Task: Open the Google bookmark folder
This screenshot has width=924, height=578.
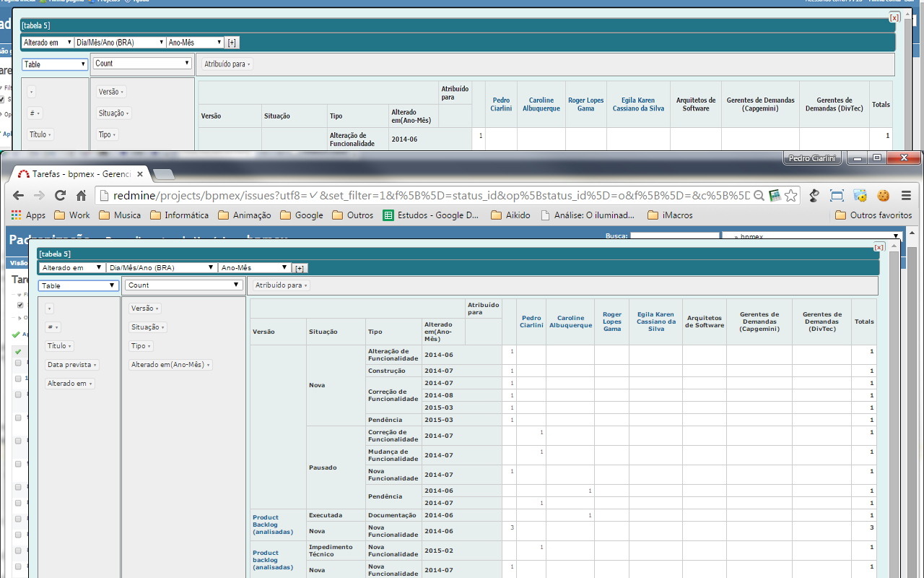Action: (x=301, y=215)
